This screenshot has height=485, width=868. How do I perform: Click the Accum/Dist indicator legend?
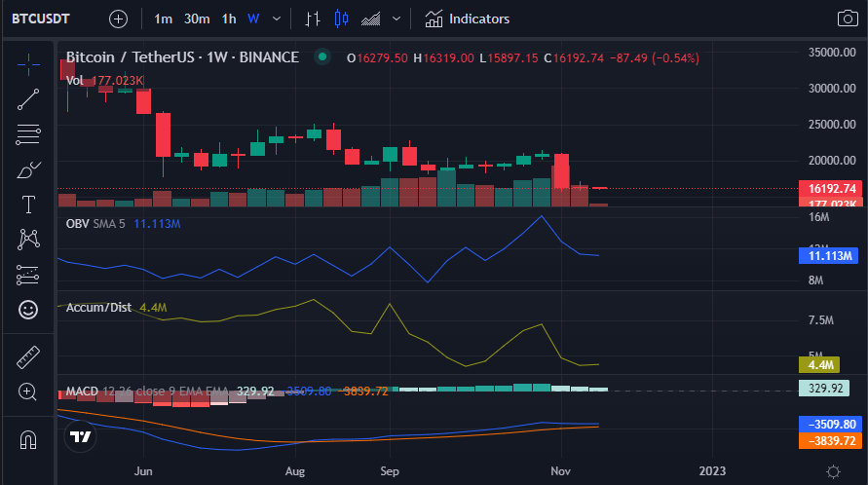coord(116,308)
